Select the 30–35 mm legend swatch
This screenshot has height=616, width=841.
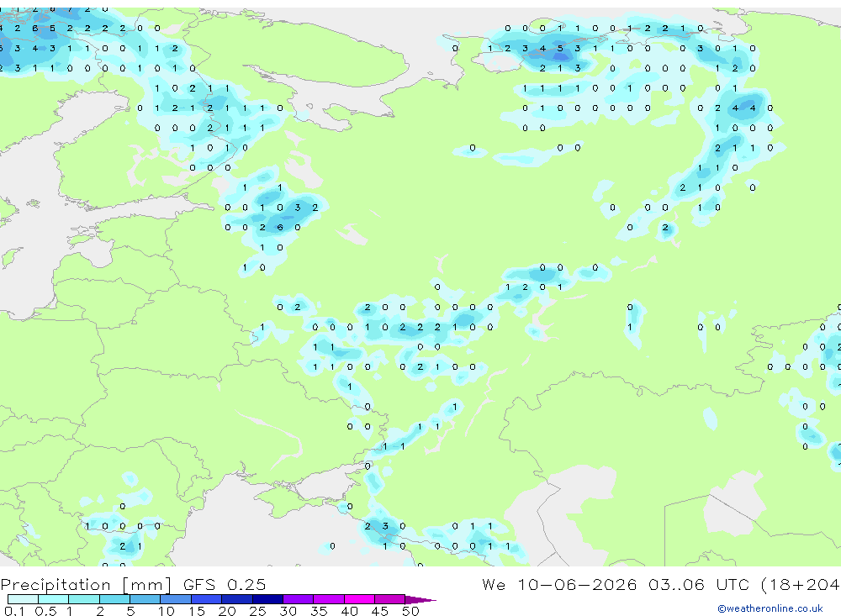coord(299,599)
